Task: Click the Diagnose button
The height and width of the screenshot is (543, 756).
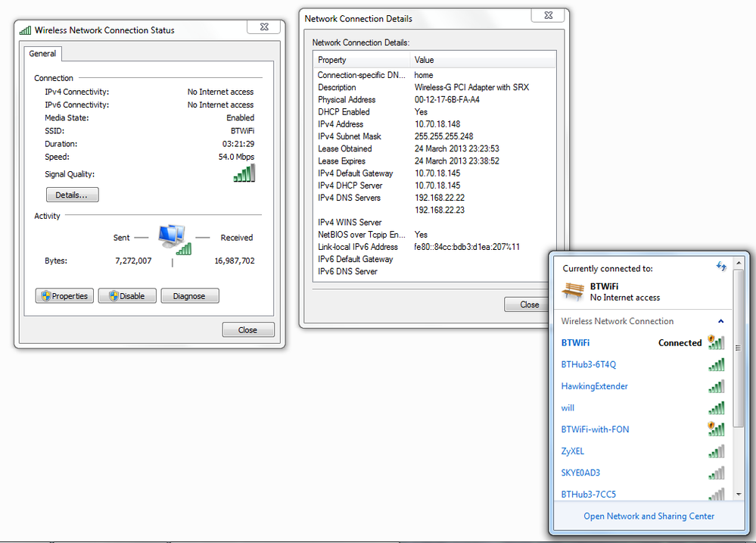Action: point(189,296)
